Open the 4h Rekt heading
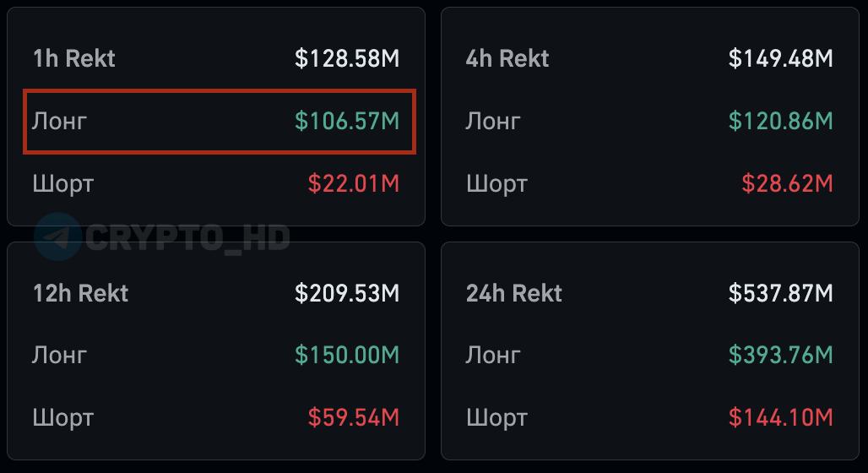The width and height of the screenshot is (868, 473). [x=507, y=58]
